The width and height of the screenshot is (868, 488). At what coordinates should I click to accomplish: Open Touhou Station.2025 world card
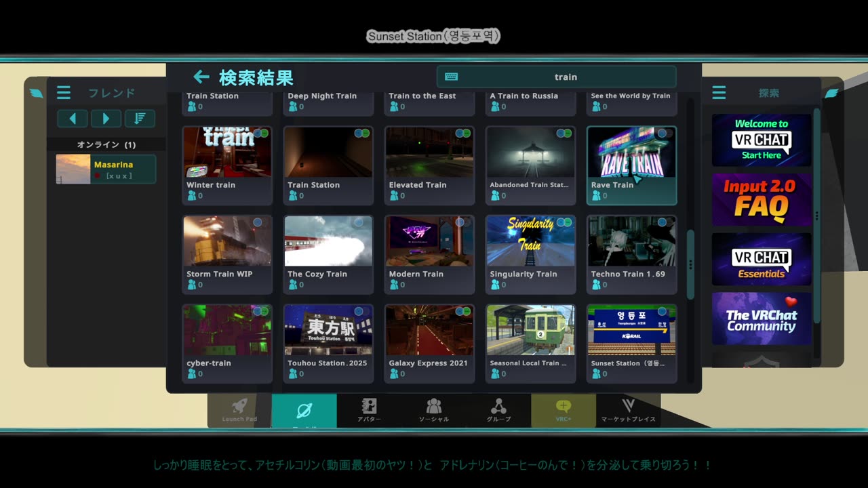(328, 344)
